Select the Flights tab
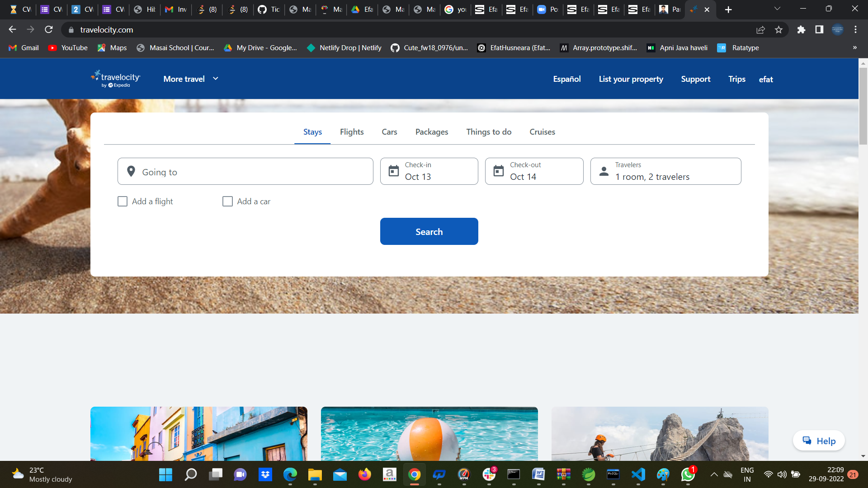This screenshot has width=868, height=488. (x=352, y=131)
